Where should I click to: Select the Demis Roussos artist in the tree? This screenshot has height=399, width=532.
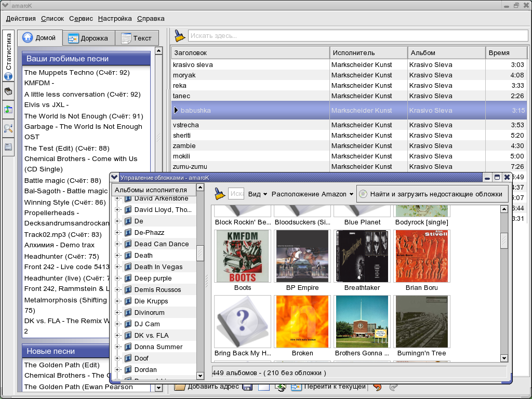click(x=157, y=290)
